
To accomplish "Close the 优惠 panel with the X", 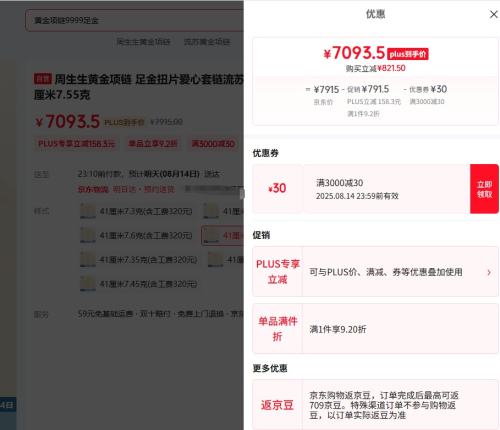I will 494,14.
